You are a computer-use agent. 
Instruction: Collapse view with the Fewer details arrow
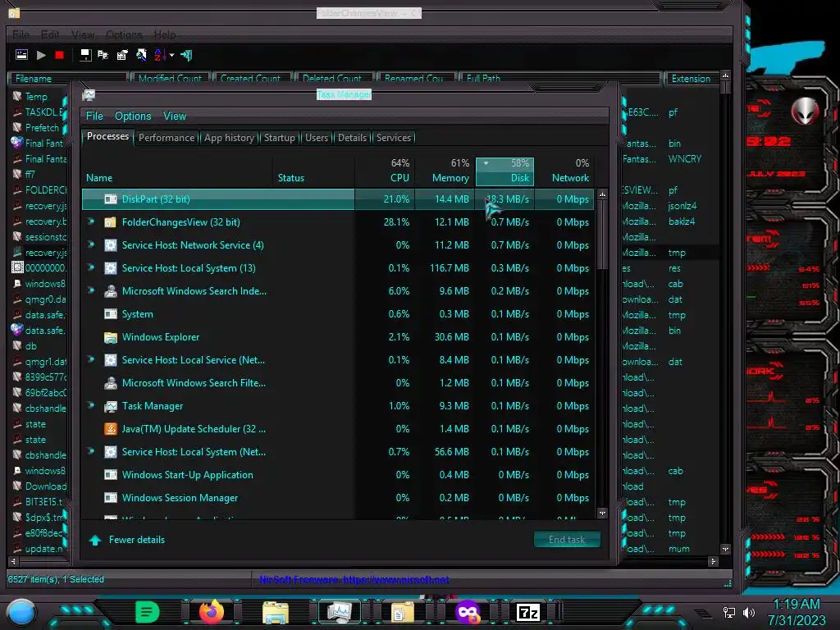[95, 540]
